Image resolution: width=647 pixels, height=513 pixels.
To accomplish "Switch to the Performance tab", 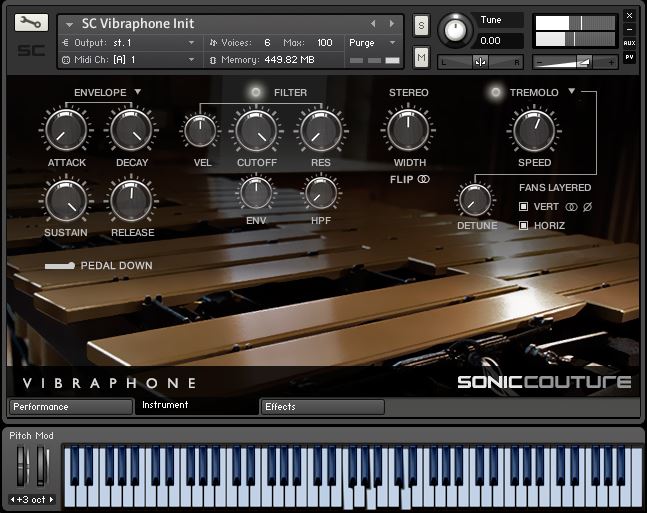I will [x=71, y=407].
